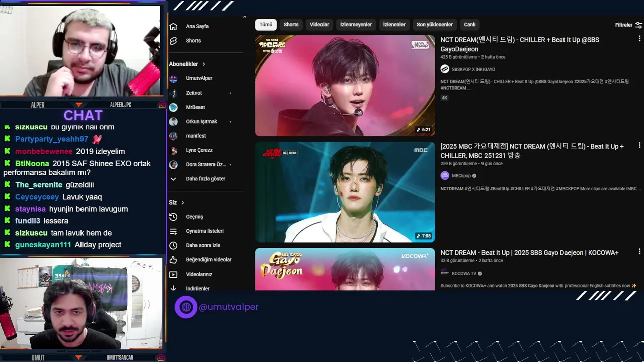Open Lynx Çerezz channel avatar
Screen dimensions: 644x362
(173, 150)
